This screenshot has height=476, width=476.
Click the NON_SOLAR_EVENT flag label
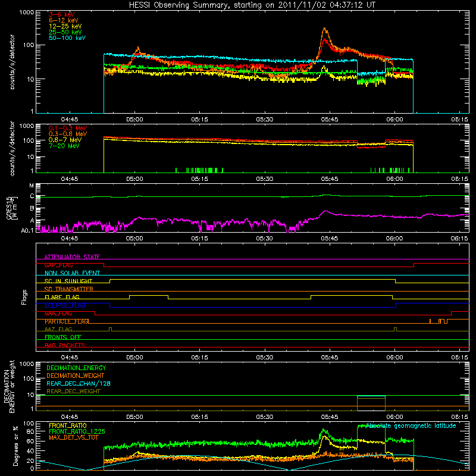pos(72,273)
